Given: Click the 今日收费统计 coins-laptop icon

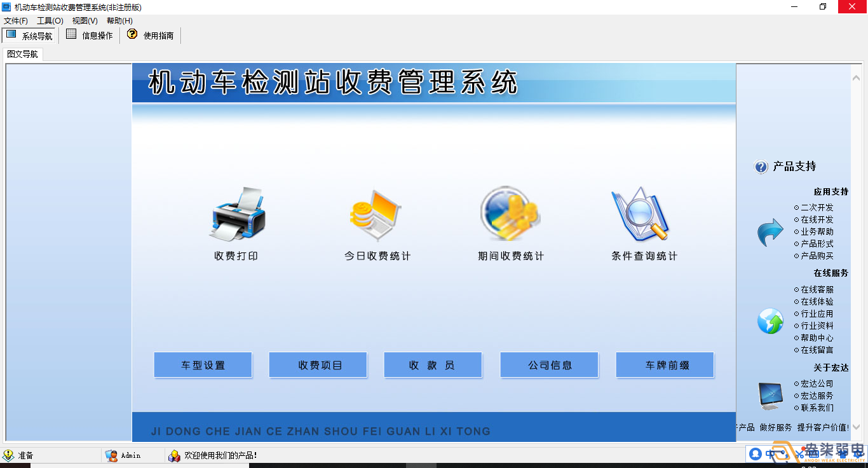Looking at the screenshot, I should click(x=375, y=215).
